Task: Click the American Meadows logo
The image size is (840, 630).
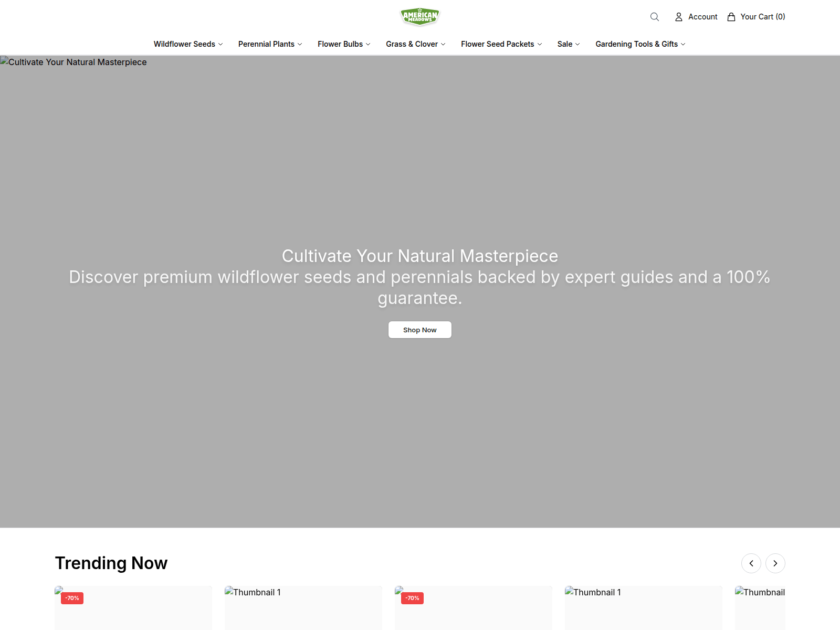Action: pyautogui.click(x=420, y=17)
